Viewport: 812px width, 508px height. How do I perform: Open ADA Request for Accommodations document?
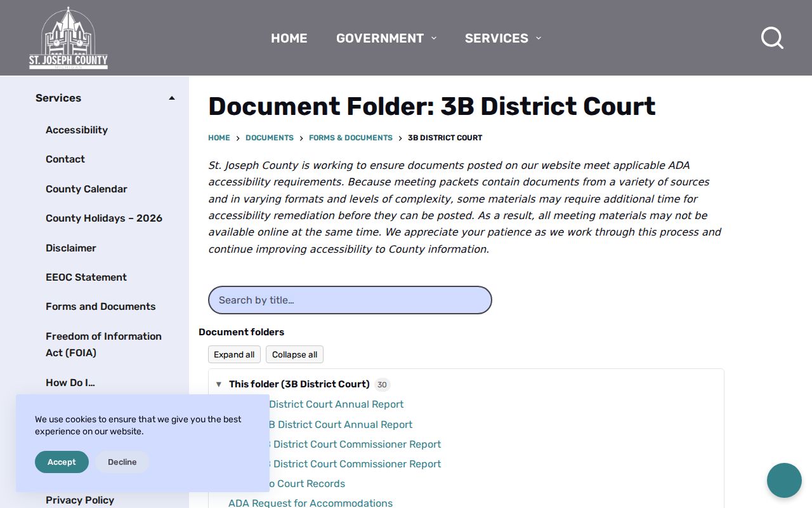pos(311,503)
